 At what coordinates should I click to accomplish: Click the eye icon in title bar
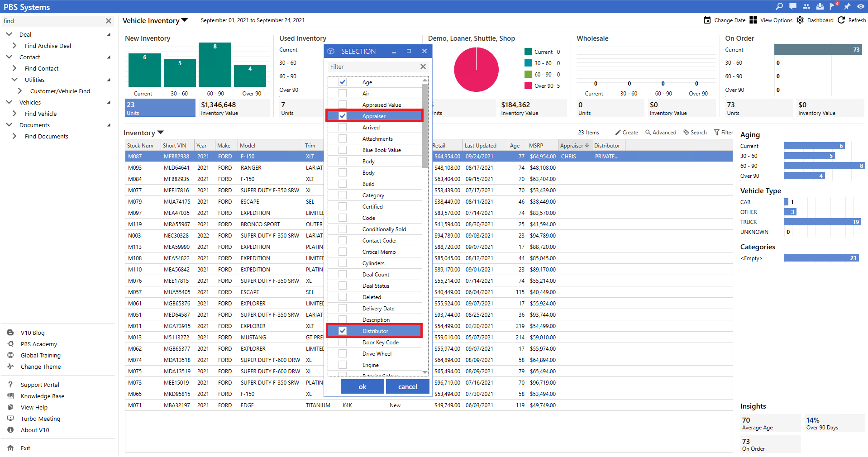pyautogui.click(x=860, y=6)
